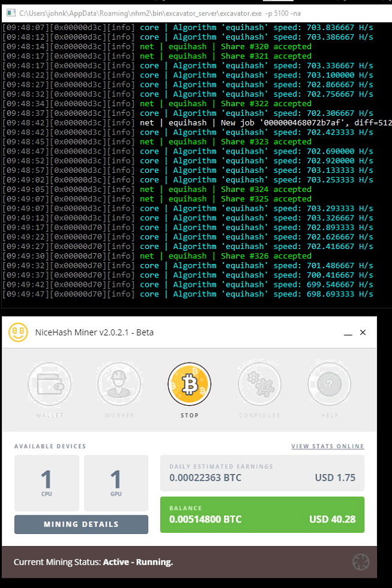Select the CPU device tile

[46, 482]
